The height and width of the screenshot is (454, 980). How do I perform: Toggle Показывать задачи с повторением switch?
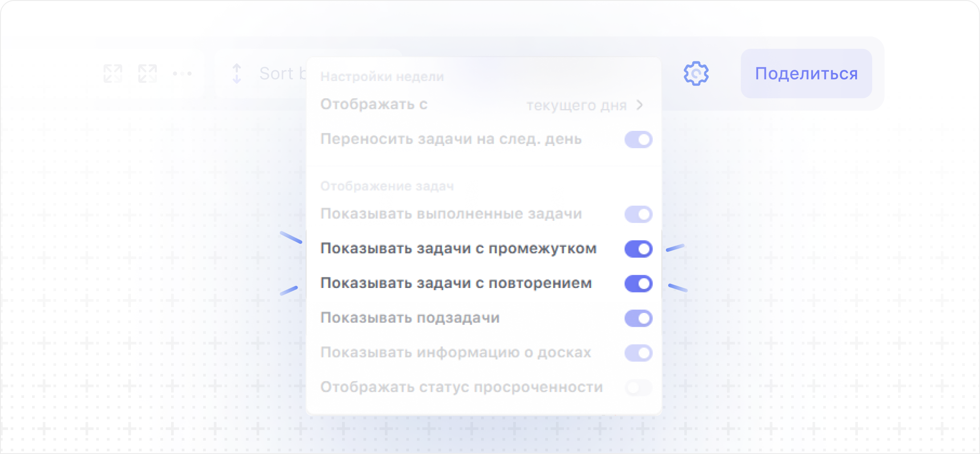tap(638, 284)
